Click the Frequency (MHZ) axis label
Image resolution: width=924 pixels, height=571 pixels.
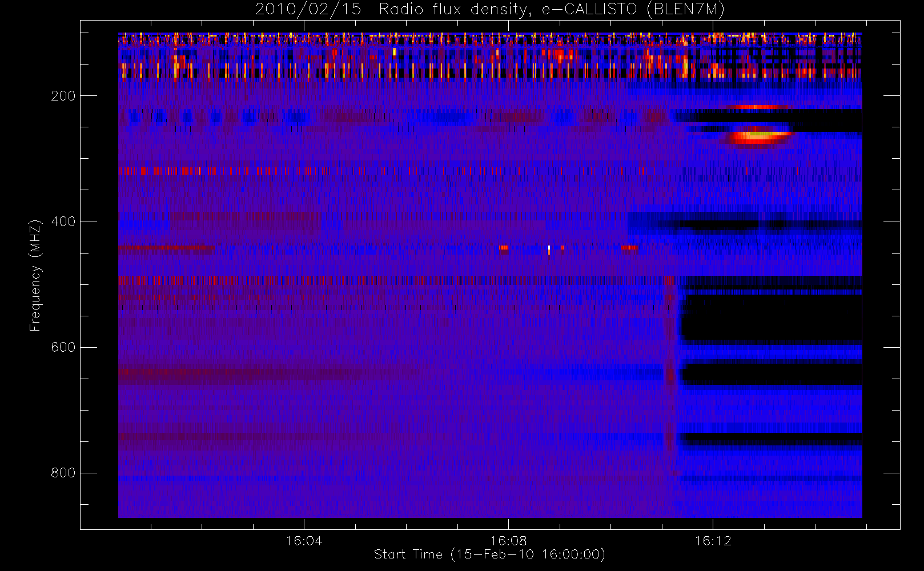coord(35,276)
